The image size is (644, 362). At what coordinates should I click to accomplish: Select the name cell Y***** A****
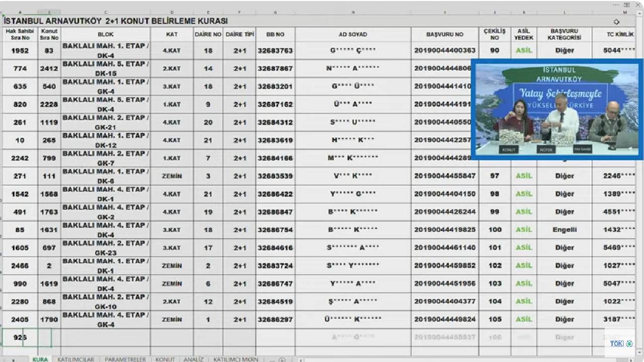(x=353, y=284)
